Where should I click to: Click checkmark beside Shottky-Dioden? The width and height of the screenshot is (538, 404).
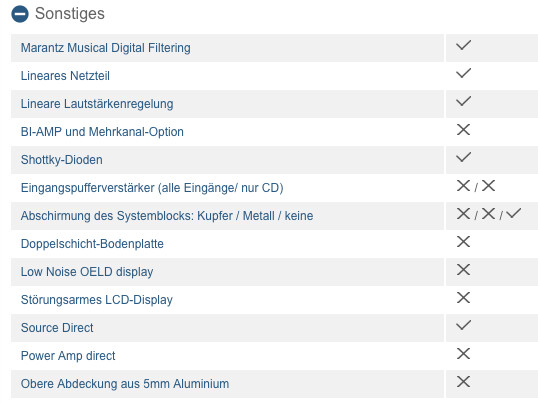pyautogui.click(x=463, y=157)
